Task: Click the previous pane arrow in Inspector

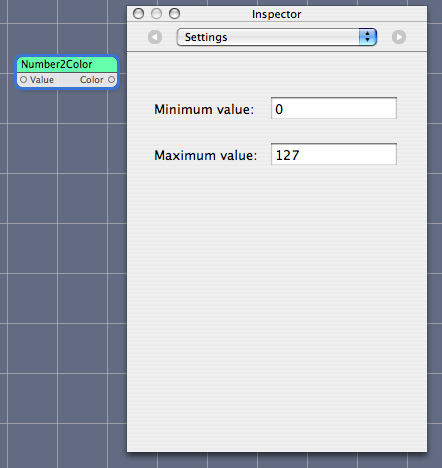Action: tap(155, 37)
